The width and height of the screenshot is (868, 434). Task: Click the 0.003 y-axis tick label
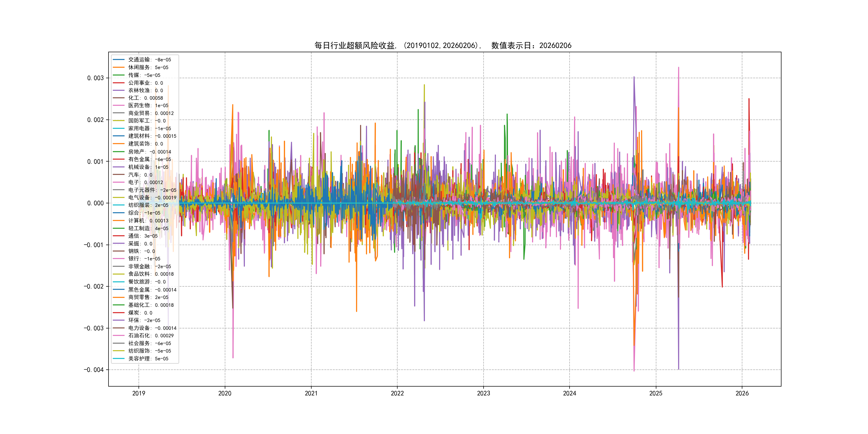(95, 78)
